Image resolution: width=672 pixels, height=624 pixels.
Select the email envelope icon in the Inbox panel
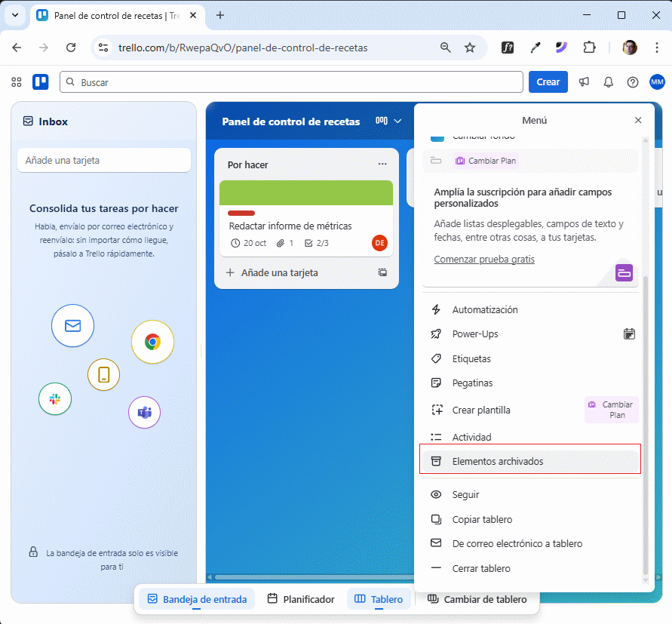(x=72, y=325)
